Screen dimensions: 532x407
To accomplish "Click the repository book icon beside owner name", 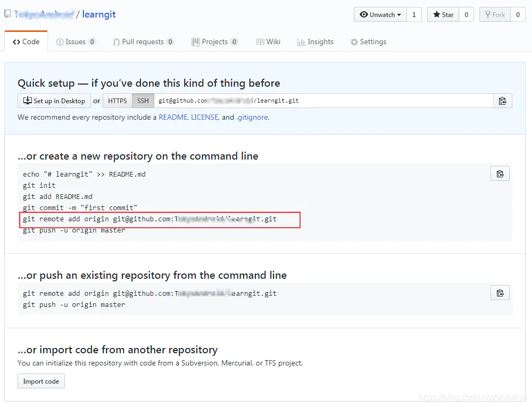I will tap(7, 14).
